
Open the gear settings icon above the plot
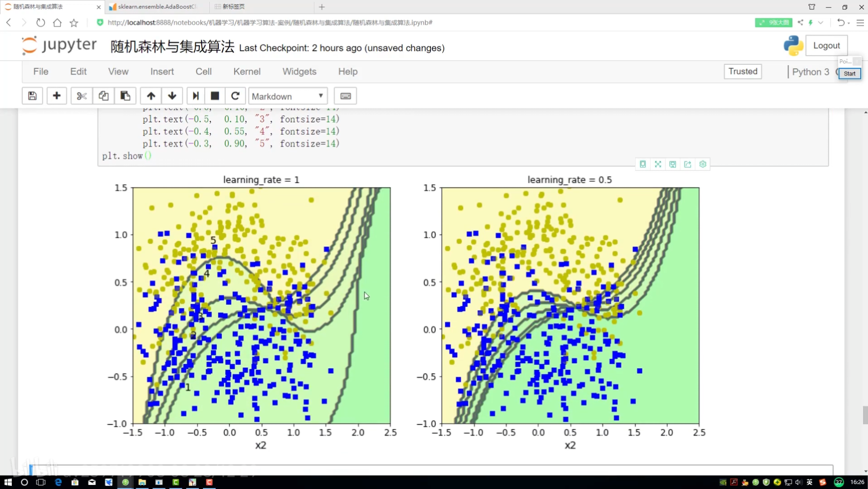[703, 164]
